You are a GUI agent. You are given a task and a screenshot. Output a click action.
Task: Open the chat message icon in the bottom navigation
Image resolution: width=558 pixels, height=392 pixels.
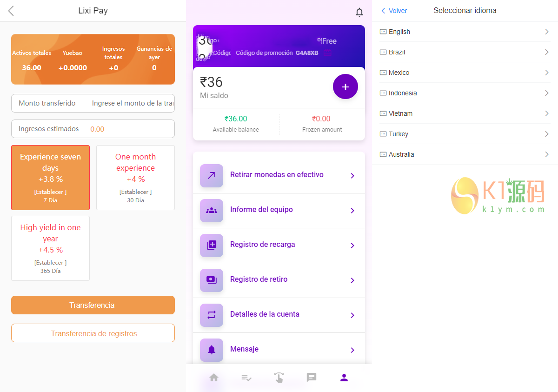pos(312,378)
